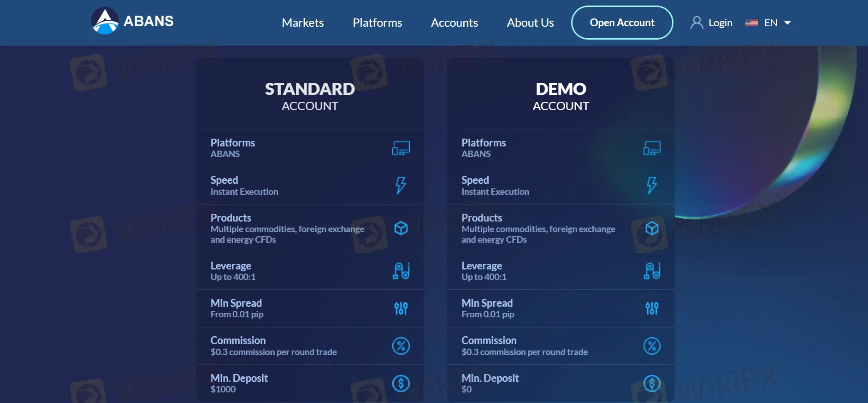Expand the EN language dropdown arrow
868x403 pixels.
(787, 23)
